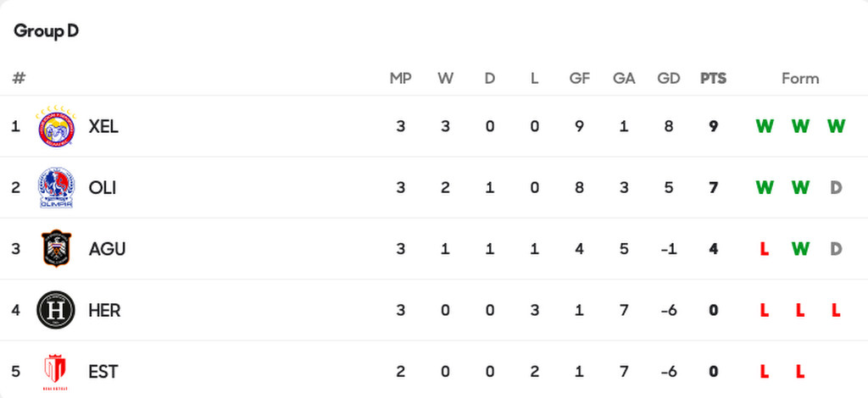Click XEL's first green W form badge
Screen dimensions: 868x398
[x=765, y=126]
